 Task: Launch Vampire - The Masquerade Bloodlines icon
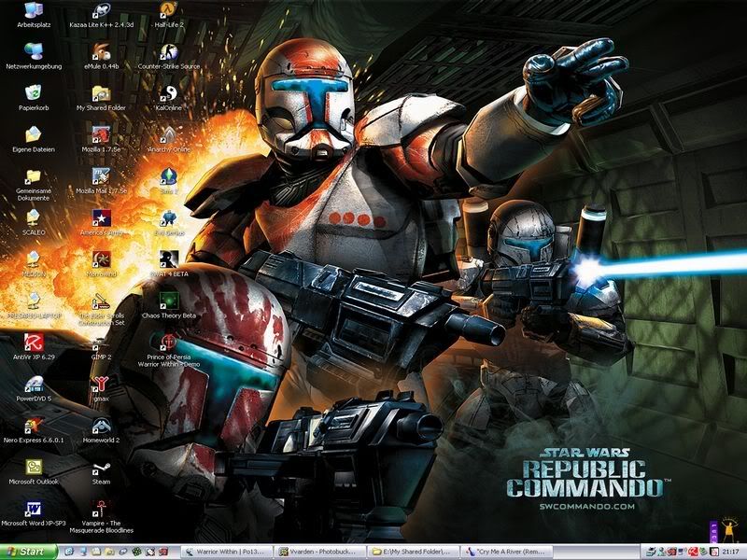coord(101,516)
